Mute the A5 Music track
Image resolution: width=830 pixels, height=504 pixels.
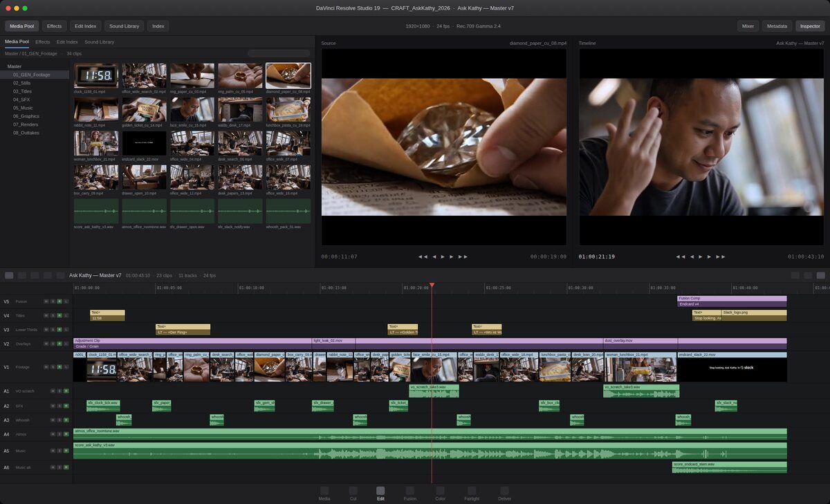(53, 451)
